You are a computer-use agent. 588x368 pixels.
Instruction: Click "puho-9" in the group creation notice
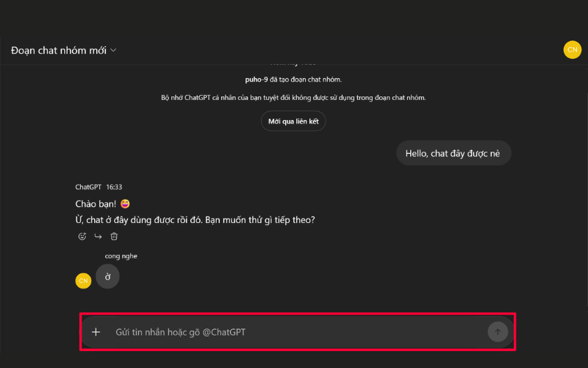(257, 79)
